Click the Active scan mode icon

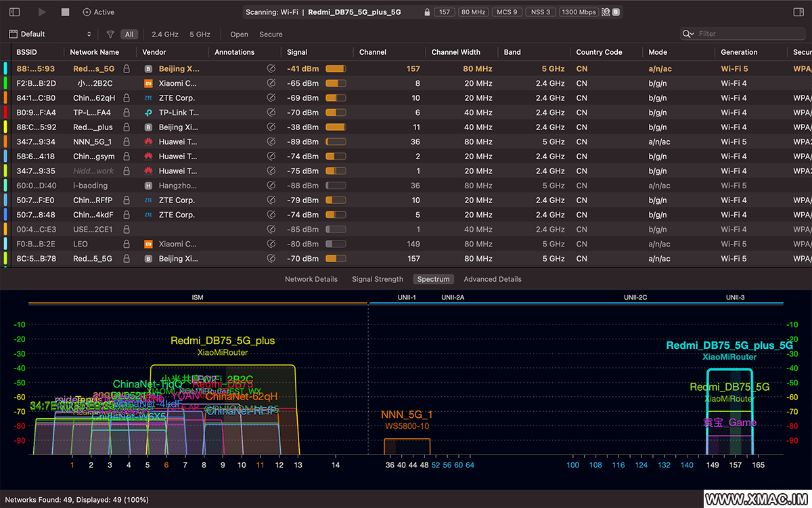click(x=87, y=12)
